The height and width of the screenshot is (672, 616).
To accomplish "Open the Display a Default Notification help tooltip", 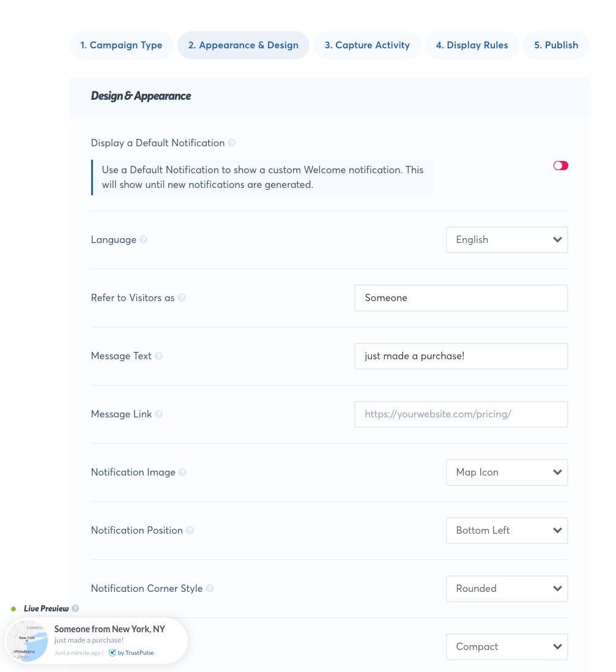I will [x=231, y=143].
